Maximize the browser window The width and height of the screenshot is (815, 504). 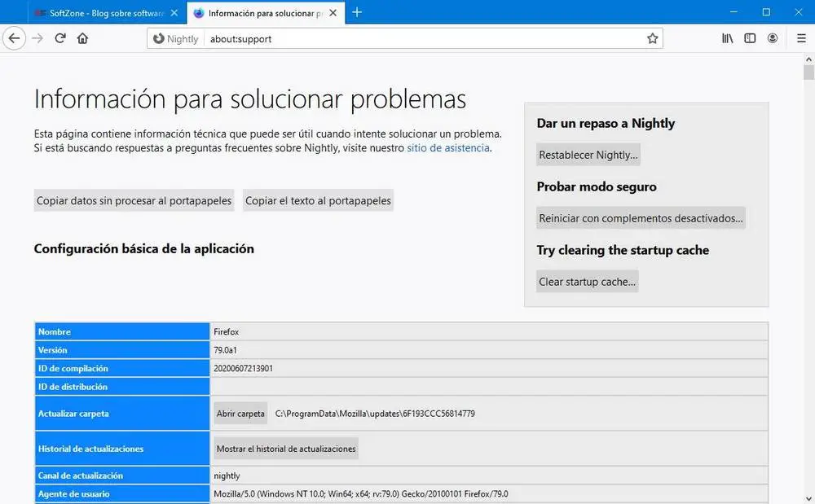click(x=766, y=12)
